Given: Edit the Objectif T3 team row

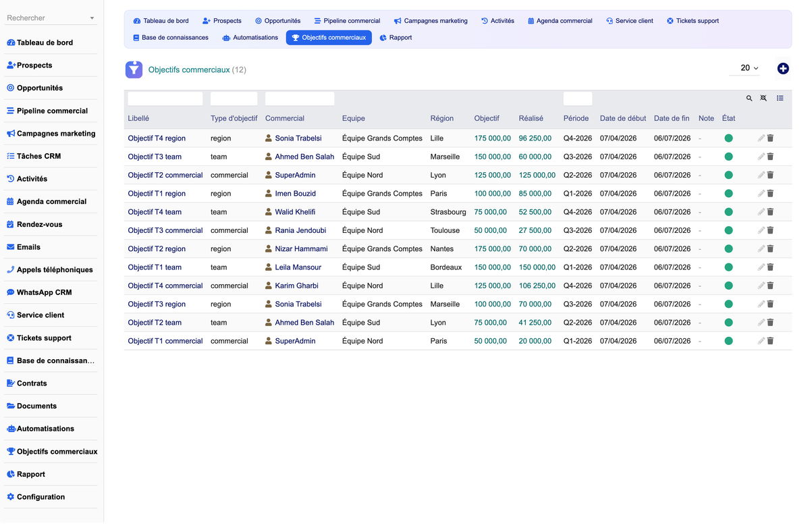Looking at the screenshot, I should (761, 157).
